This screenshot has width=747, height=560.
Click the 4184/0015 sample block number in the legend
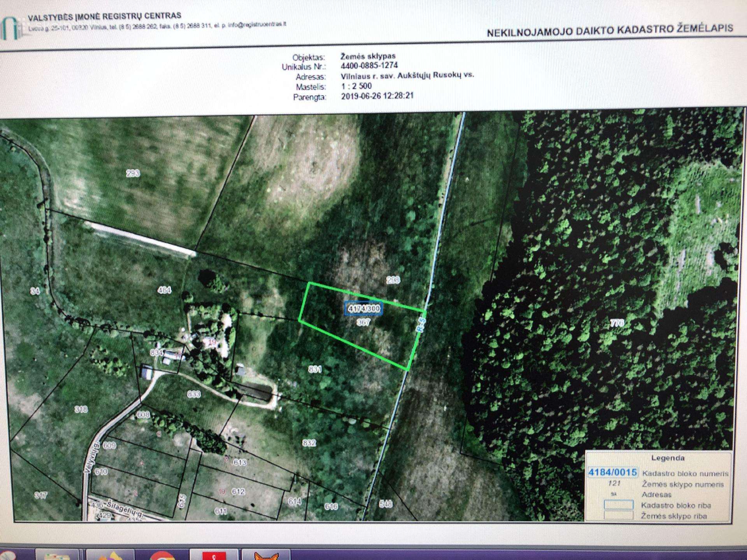[613, 472]
